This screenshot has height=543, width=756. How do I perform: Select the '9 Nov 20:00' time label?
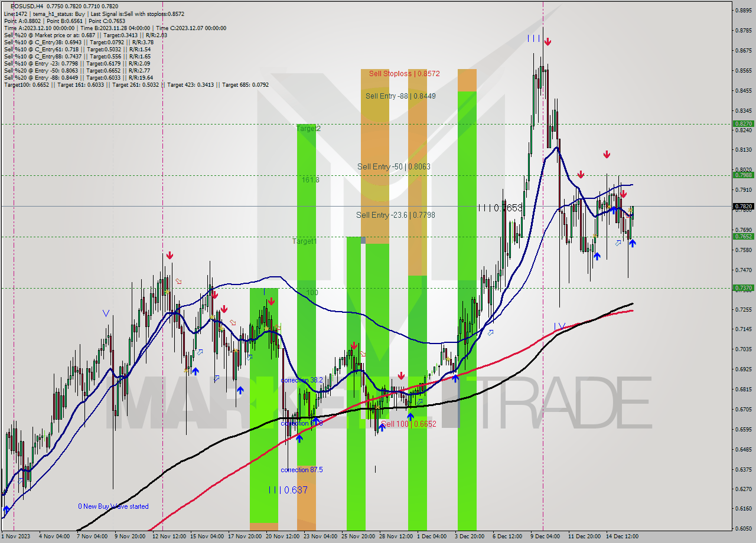(131, 537)
